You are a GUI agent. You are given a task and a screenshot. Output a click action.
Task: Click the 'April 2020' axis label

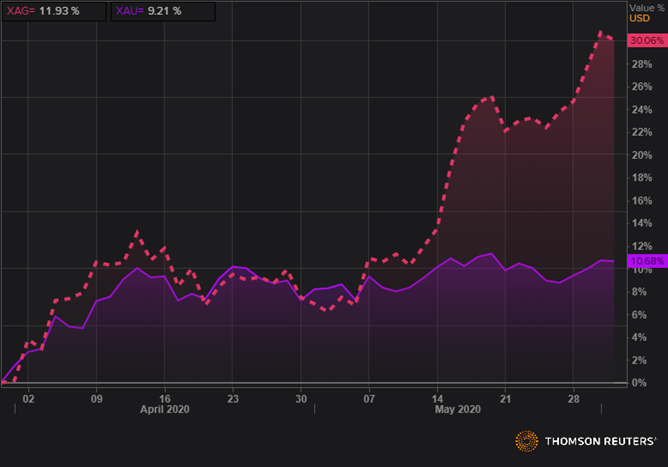point(164,409)
